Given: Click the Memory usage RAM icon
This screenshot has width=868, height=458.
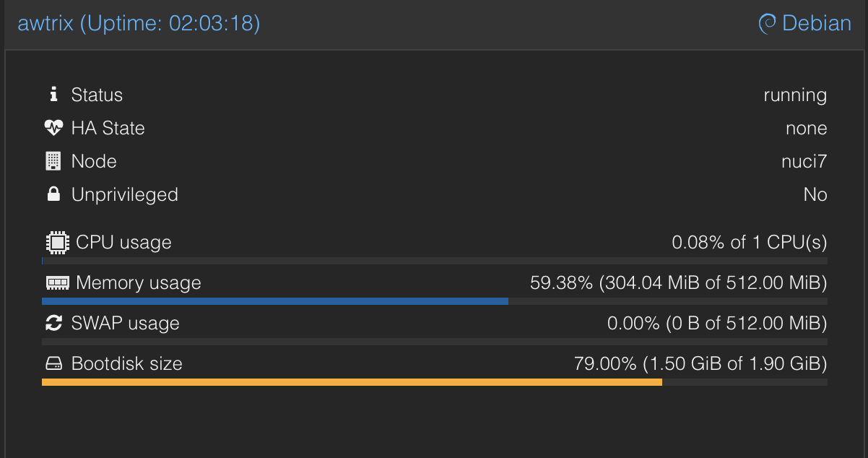Looking at the screenshot, I should [x=56, y=282].
